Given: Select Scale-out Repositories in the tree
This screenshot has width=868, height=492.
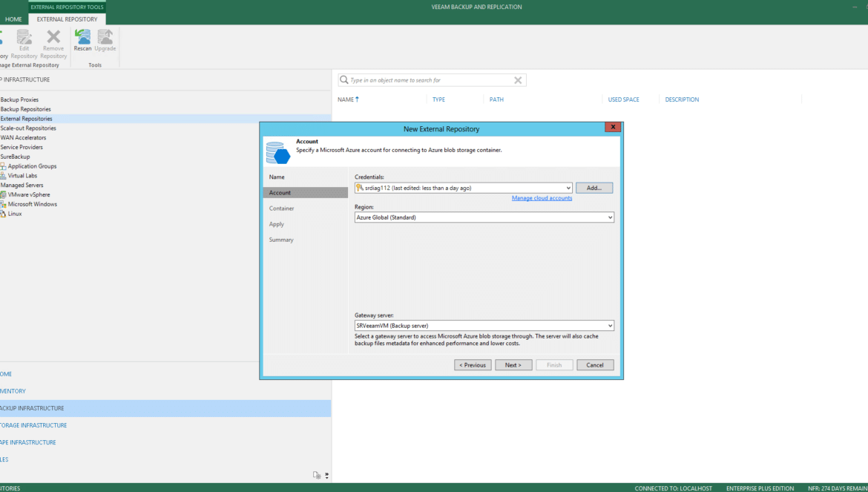Looking at the screenshot, I should coord(28,128).
